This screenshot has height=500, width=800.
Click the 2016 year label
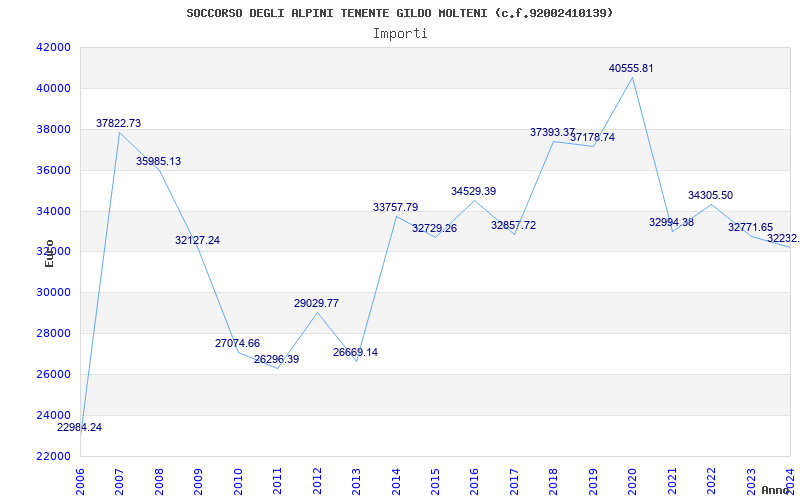(x=474, y=481)
